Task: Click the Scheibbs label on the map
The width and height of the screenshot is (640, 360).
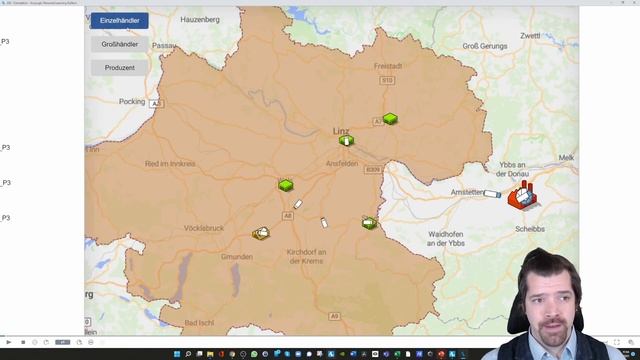Action: (529, 229)
